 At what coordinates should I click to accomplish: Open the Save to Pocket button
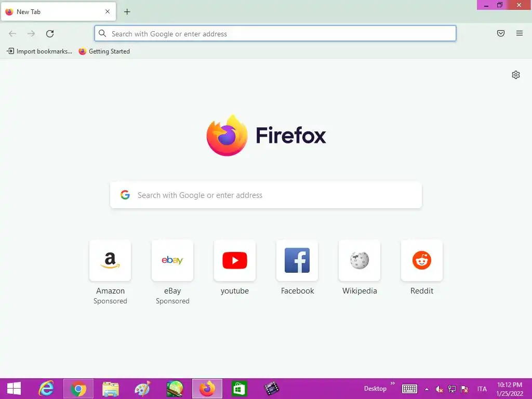[x=501, y=33]
